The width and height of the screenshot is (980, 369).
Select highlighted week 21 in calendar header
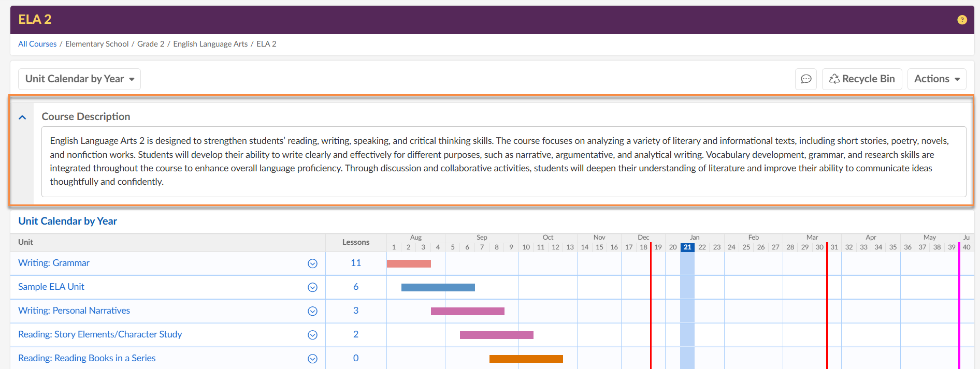click(x=687, y=247)
